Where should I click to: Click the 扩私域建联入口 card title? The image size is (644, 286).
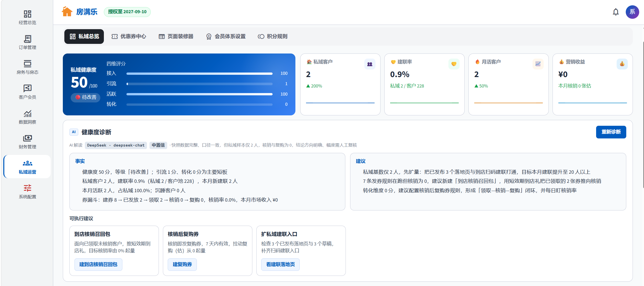(x=279, y=234)
